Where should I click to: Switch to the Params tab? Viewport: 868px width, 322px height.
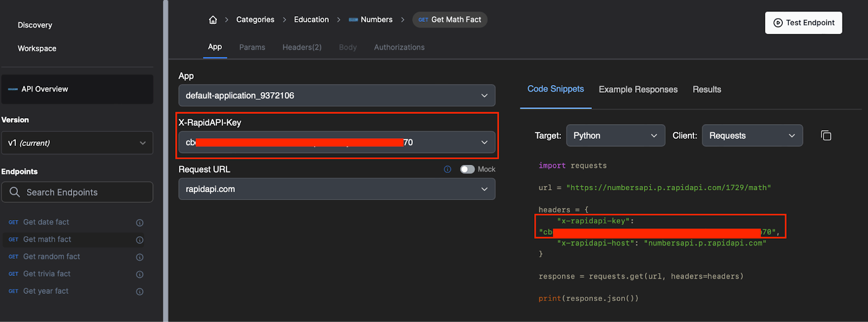click(252, 47)
